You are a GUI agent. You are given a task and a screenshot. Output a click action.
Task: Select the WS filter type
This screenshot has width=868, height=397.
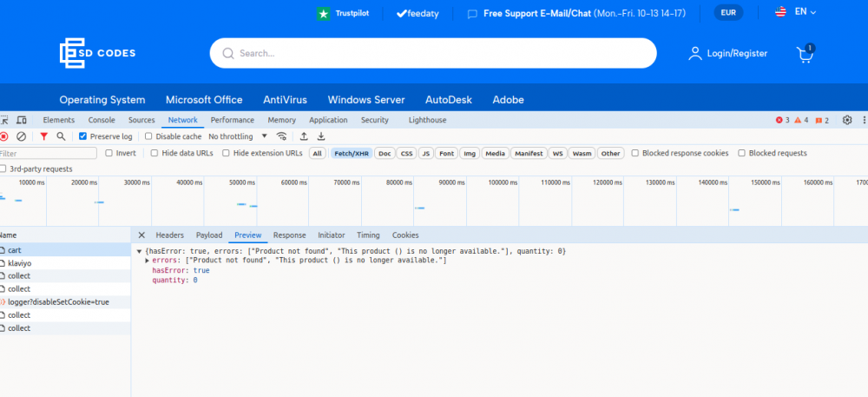click(557, 154)
